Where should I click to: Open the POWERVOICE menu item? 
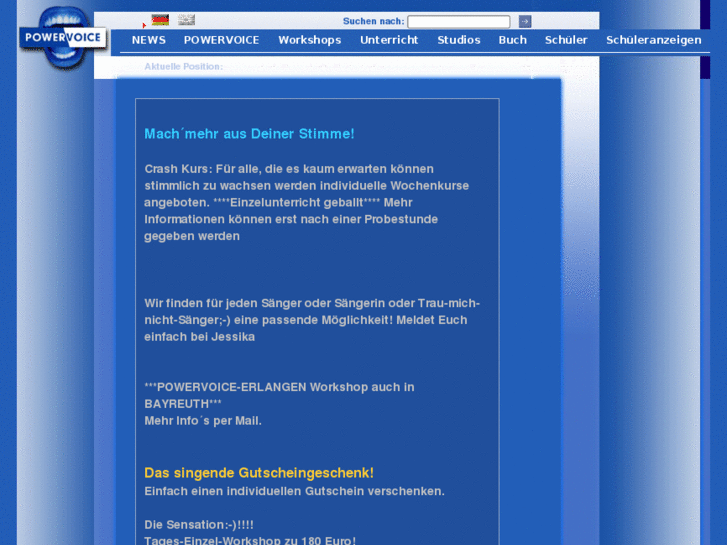point(221,40)
